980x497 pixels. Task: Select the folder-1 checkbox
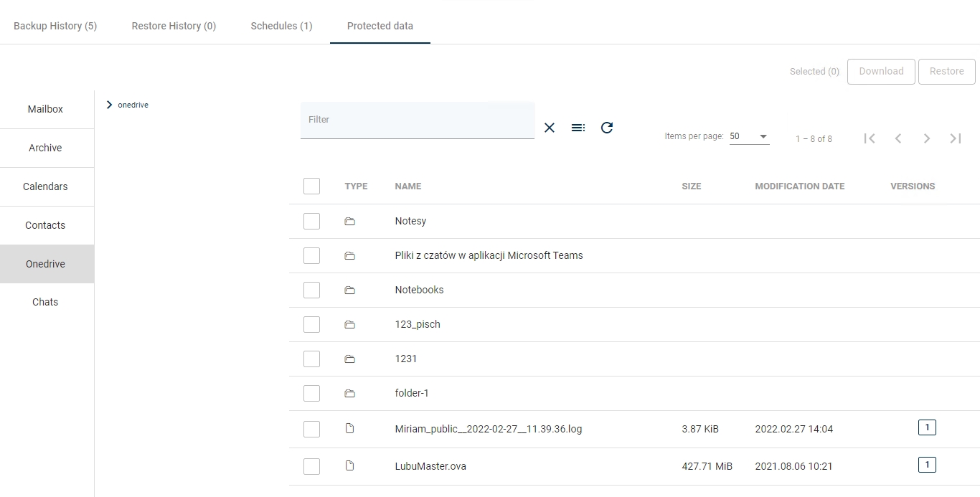pyautogui.click(x=311, y=393)
